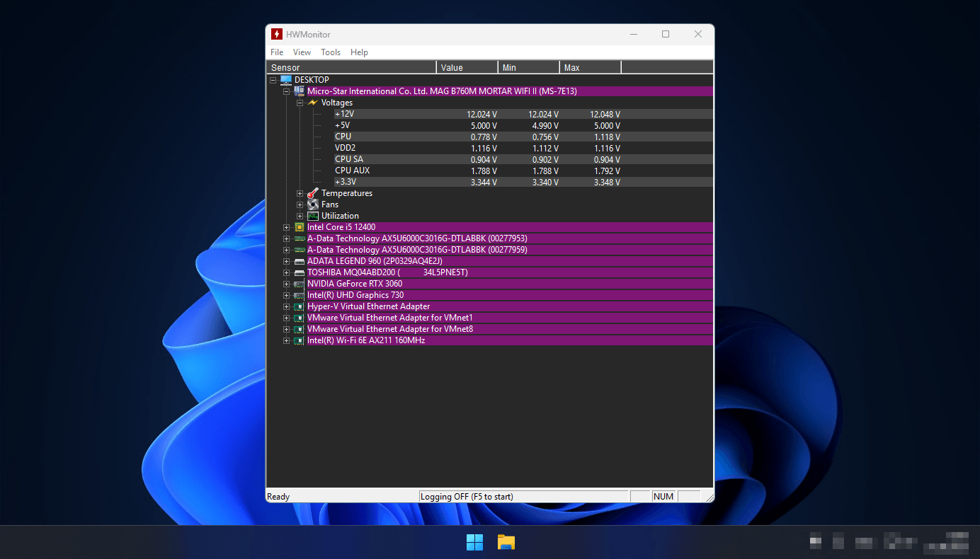Select the CPU AUX voltage row
Image resolution: width=980 pixels, height=559 pixels.
pos(523,171)
